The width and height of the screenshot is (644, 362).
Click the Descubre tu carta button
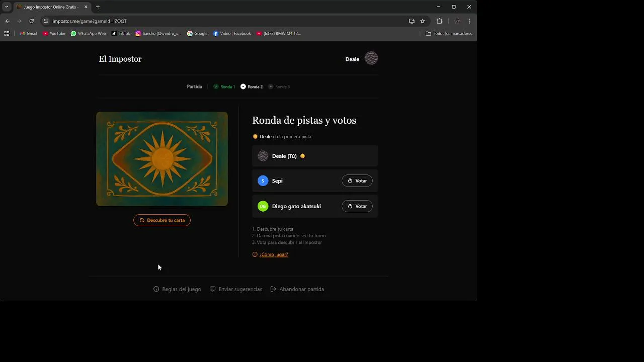[162, 220]
